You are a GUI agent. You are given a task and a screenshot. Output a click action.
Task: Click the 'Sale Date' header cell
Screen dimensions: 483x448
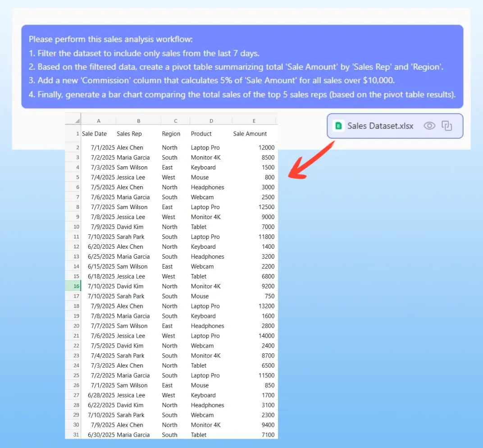pyautogui.click(x=95, y=134)
